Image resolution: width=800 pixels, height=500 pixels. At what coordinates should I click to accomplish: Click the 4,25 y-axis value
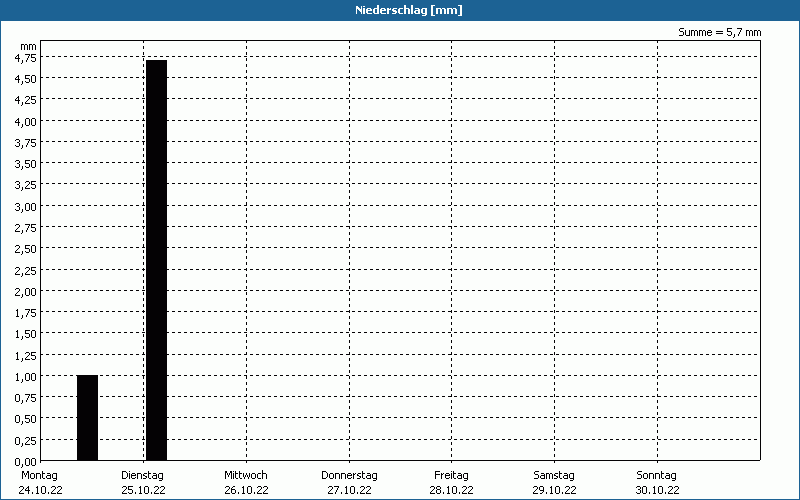[26, 100]
